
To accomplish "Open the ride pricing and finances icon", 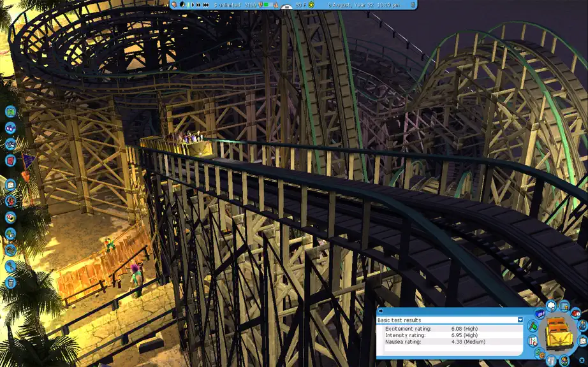I will point(564,306).
